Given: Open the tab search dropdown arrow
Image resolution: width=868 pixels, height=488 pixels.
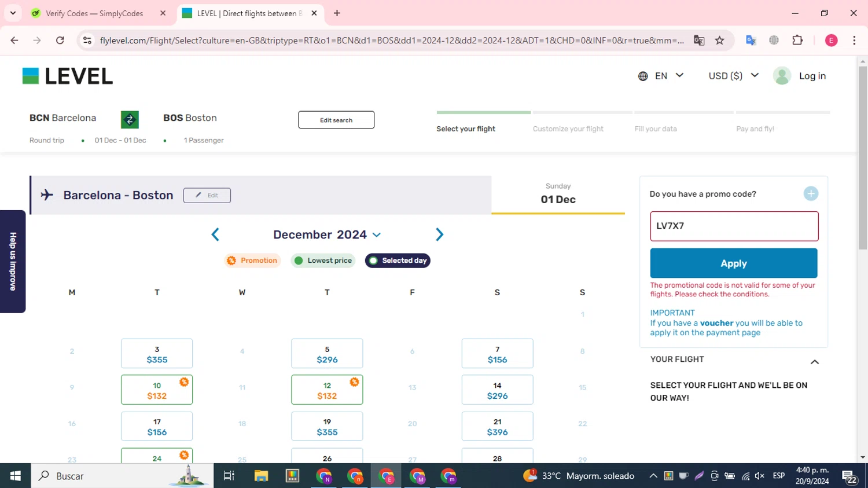Looking at the screenshot, I should point(13,13).
